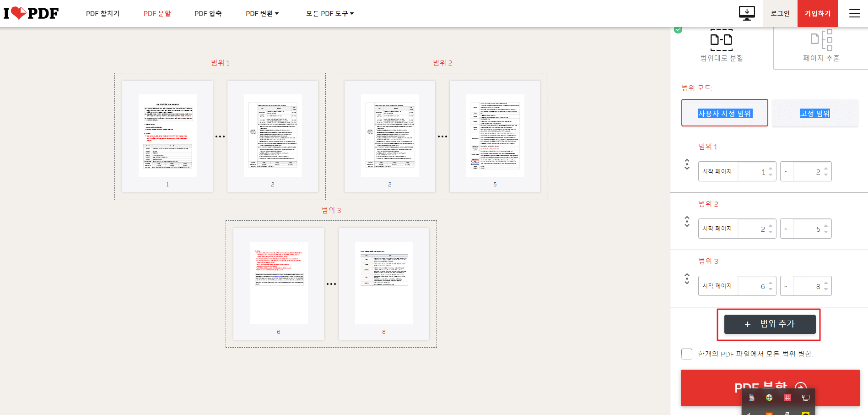Click the character avatar icon in the tray popup
The height and width of the screenshot is (415, 868).
(x=752, y=398)
